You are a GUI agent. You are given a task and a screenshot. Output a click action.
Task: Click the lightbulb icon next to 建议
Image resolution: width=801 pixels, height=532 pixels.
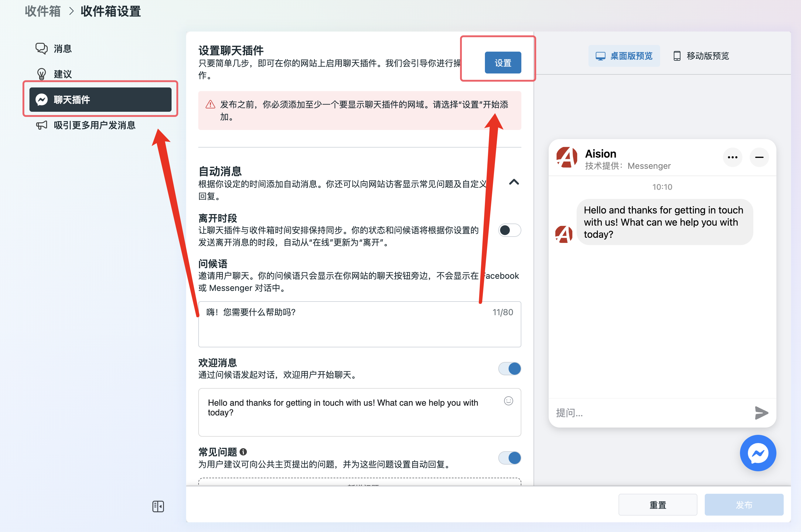pos(41,74)
